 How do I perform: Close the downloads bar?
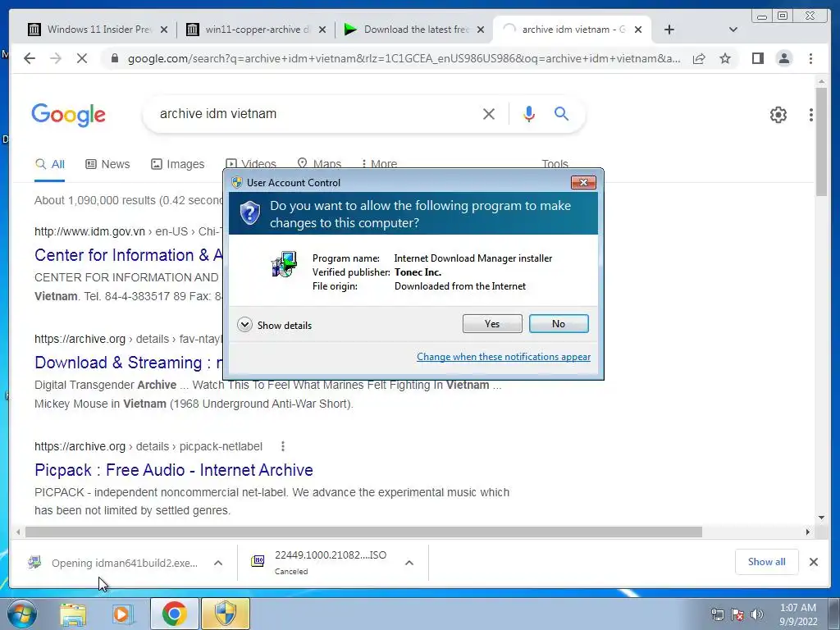[813, 562]
